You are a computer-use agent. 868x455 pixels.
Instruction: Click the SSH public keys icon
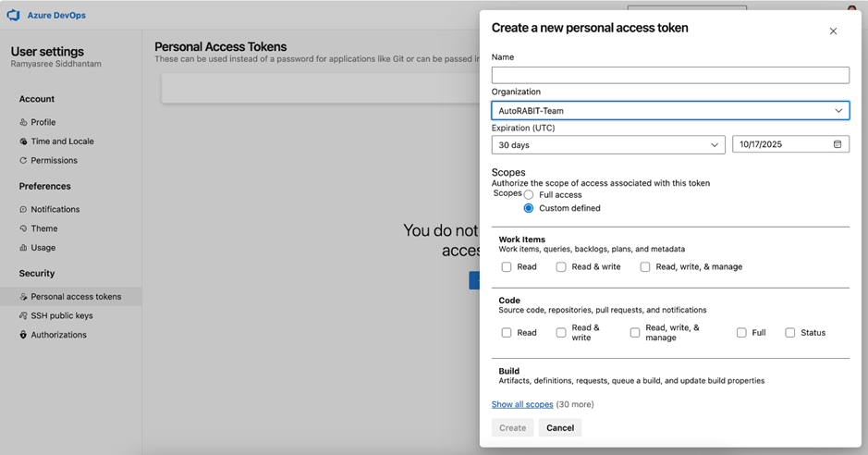pyautogui.click(x=23, y=316)
